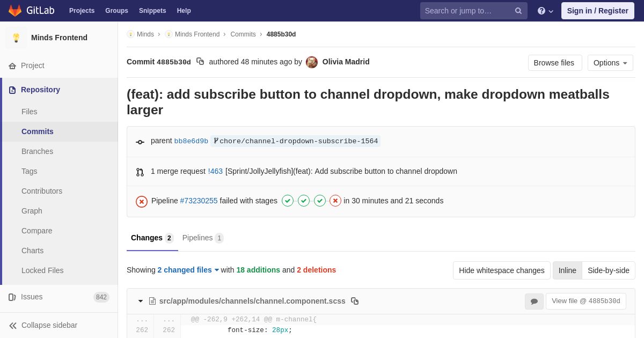Click Minds Frontend icon in breadcrumb
Image resolution: width=644 pixels, height=338 pixels.
coord(169,34)
